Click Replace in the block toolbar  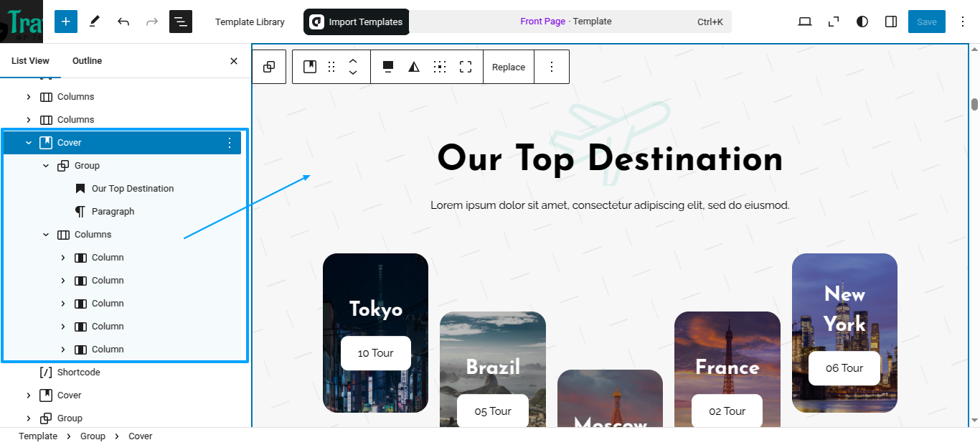tap(509, 67)
